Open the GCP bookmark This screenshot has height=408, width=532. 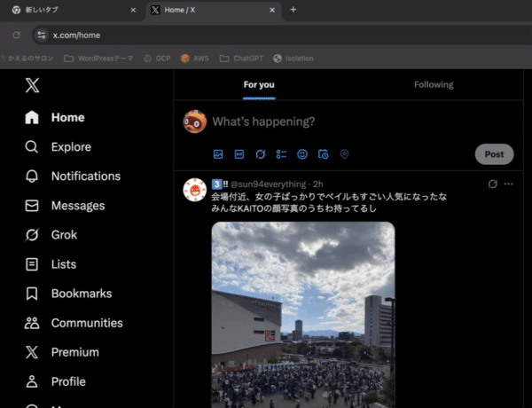157,59
